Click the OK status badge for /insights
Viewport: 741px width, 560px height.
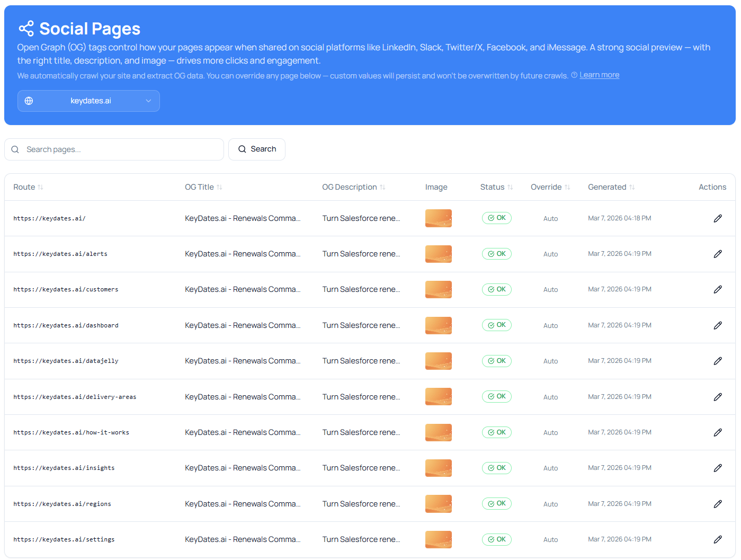pos(497,468)
